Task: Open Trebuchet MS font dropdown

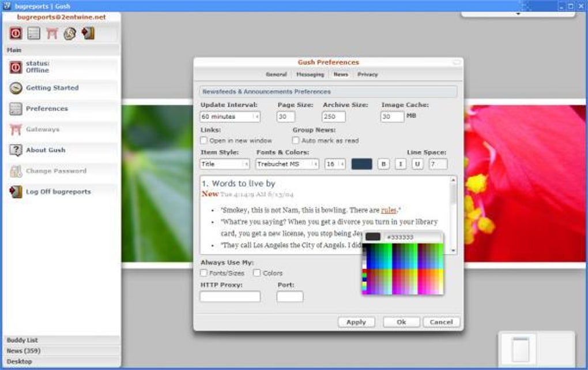Action: click(287, 164)
